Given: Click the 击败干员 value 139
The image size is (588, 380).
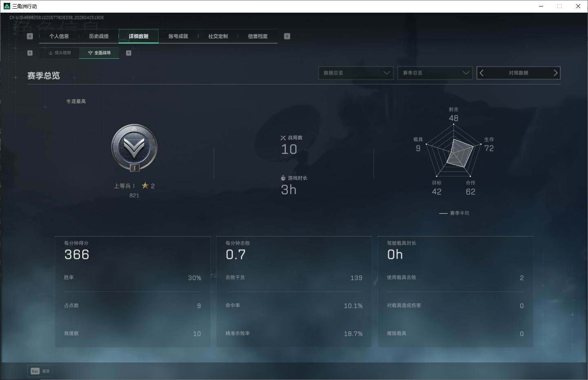Looking at the screenshot, I should coord(356,278).
